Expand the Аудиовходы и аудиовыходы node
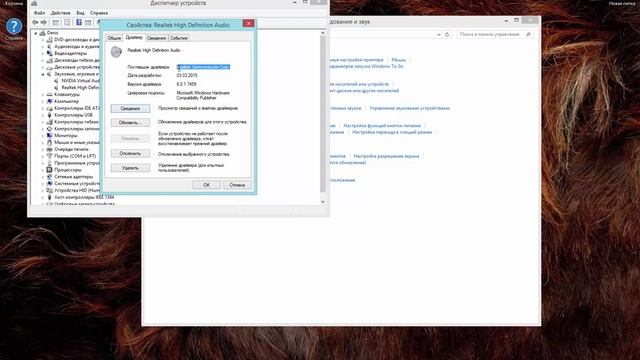 [x=42, y=47]
